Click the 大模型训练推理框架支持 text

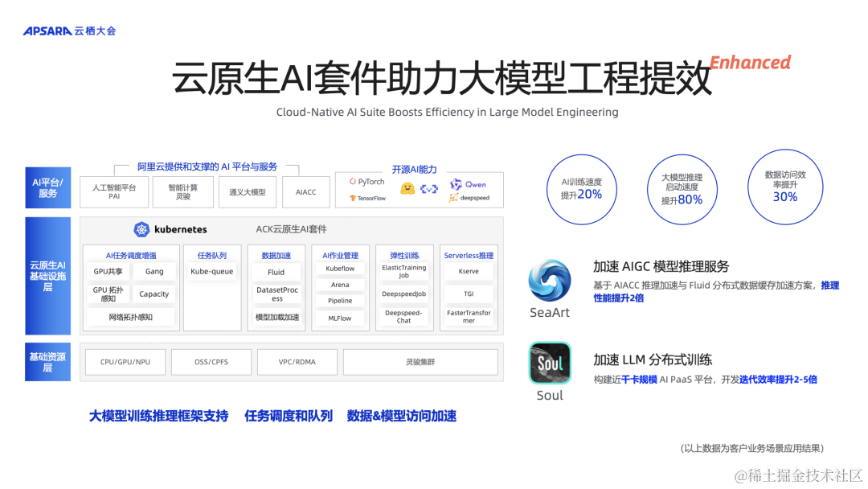coord(159,416)
